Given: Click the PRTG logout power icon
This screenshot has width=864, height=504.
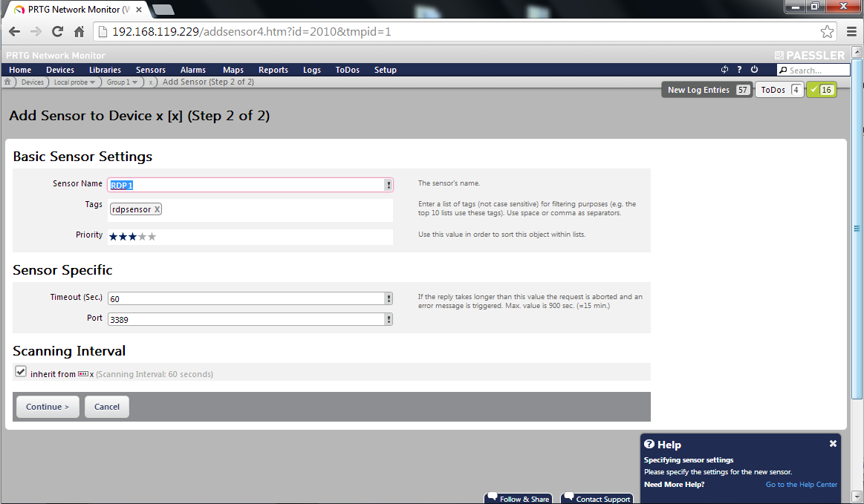Looking at the screenshot, I should pyautogui.click(x=754, y=70).
